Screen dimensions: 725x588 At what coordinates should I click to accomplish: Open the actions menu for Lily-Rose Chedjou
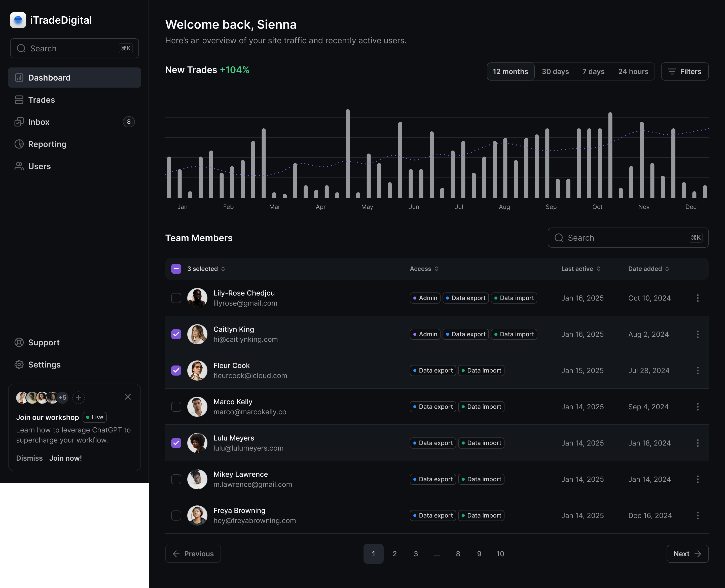[698, 298]
